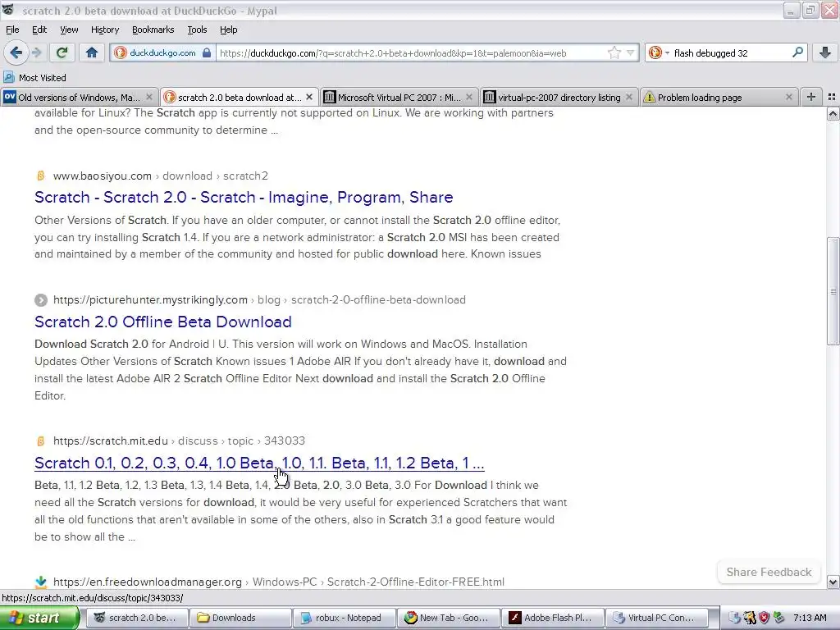Open the Windows Start menu
The height and width of the screenshot is (630, 840).
[39, 619]
